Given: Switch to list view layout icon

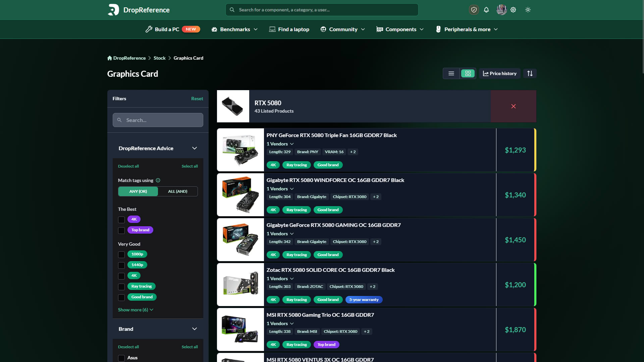Looking at the screenshot, I should [451, 73].
